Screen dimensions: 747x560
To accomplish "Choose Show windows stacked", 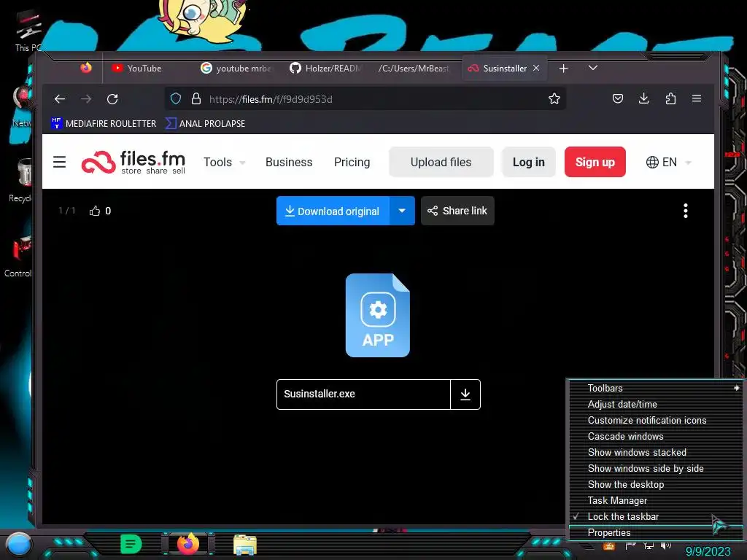I will tap(656, 452).
